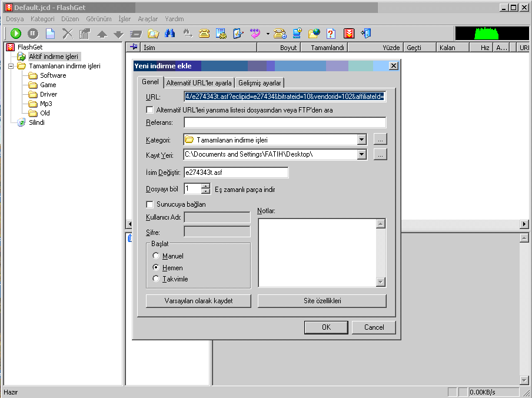Screen dimensions: 532x398
Task: Click the URL input field
Action: [x=285, y=97]
